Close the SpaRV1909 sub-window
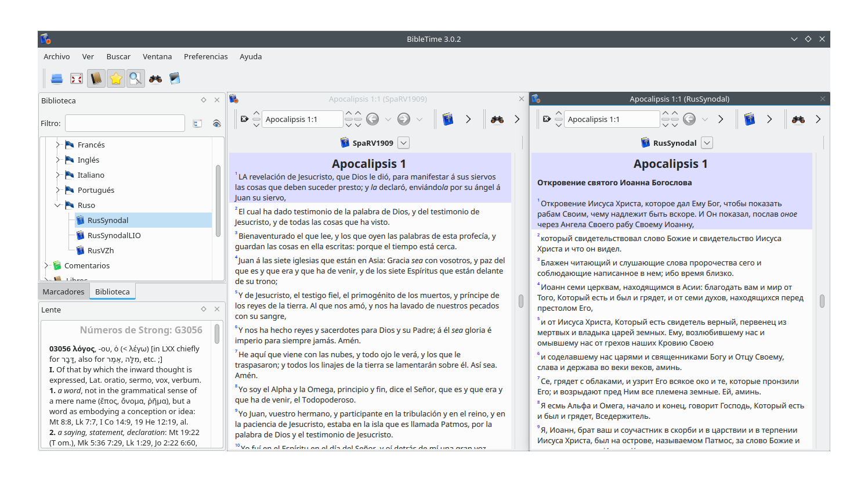This screenshot has height=496, width=868. pyautogui.click(x=521, y=99)
